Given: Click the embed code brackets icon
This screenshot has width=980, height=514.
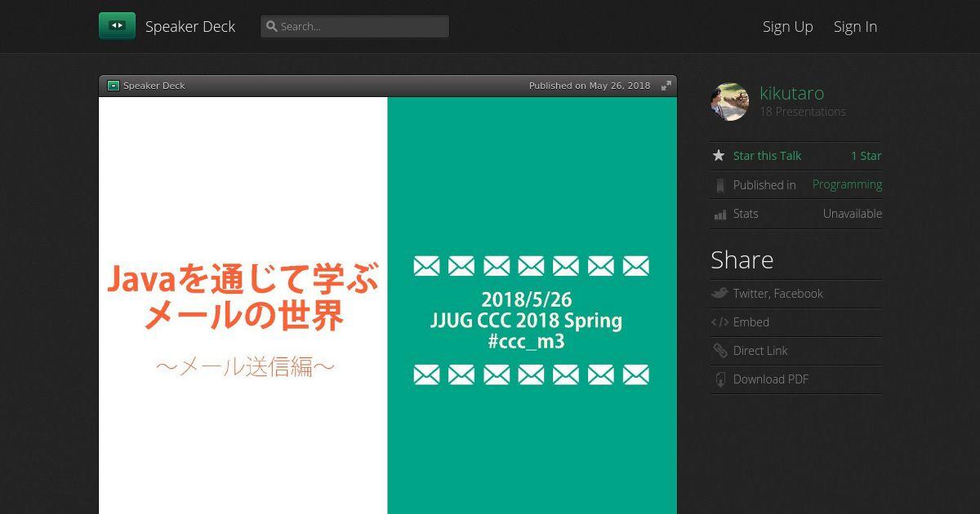Looking at the screenshot, I should coord(719,322).
